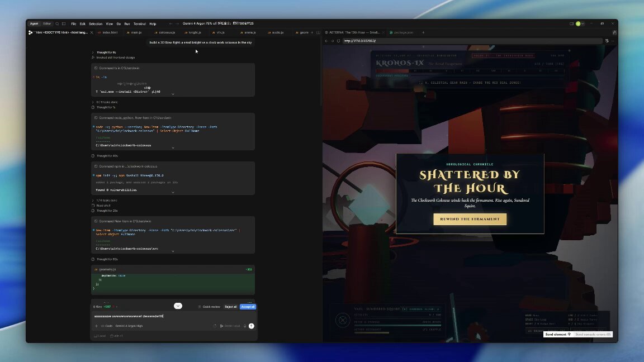Switch to Agent mode
The image size is (644, 362).
tap(34, 24)
